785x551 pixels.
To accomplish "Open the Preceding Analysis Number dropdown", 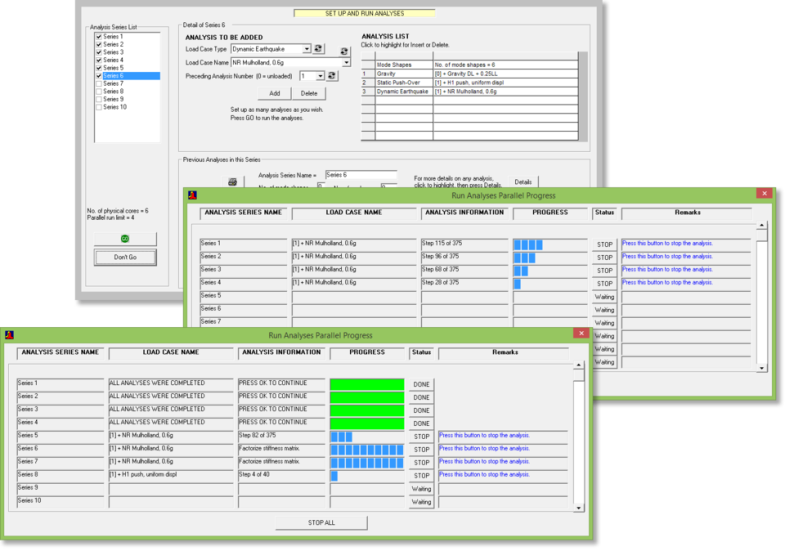I will click(x=319, y=76).
